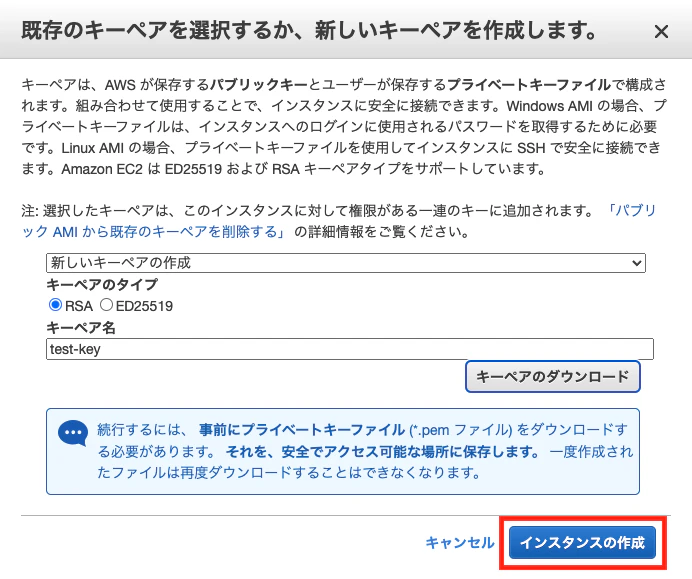This screenshot has width=692, height=579.
Task: Click the キャンセル link
Action: click(459, 542)
